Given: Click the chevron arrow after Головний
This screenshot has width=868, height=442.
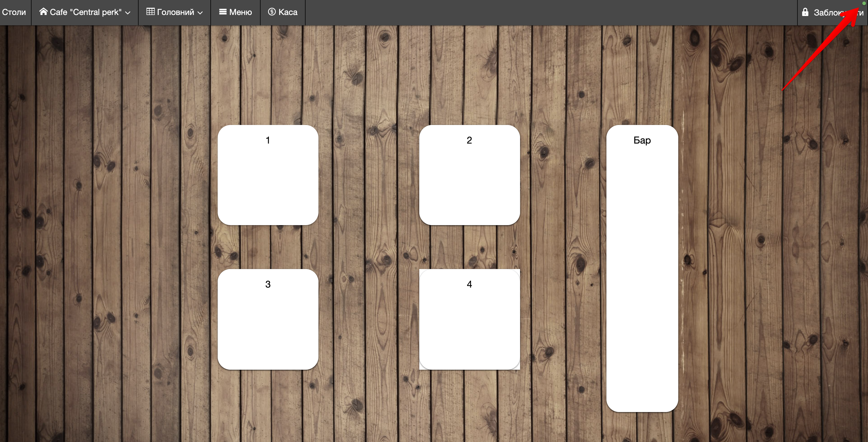Looking at the screenshot, I should [x=200, y=13].
